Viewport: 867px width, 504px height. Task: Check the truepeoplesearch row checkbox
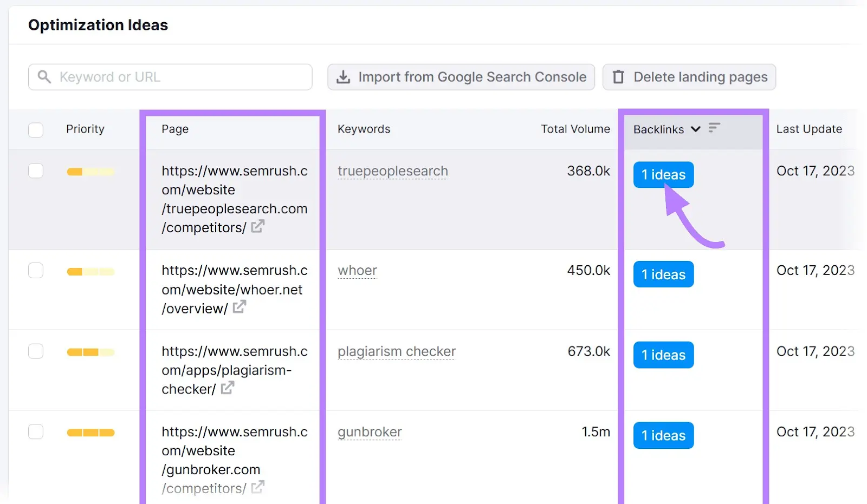pos(35,171)
